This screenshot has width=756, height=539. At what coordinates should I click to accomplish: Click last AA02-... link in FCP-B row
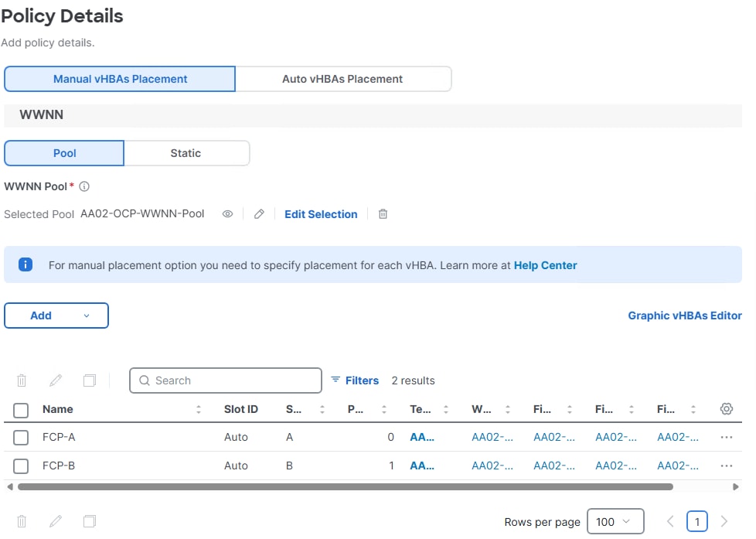click(x=678, y=466)
